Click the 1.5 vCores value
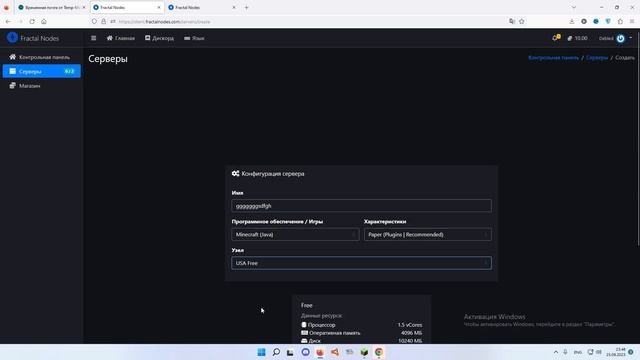The image size is (640, 360). tap(410, 325)
